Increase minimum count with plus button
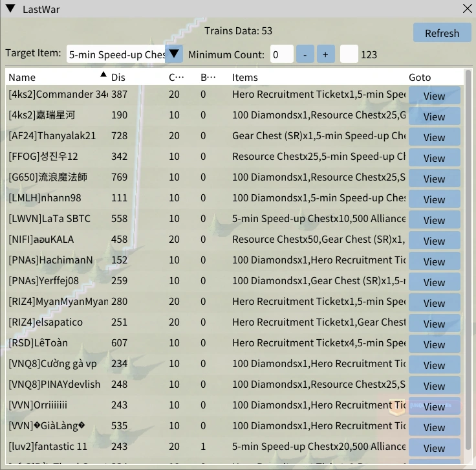Viewport: 476px width, 470px height. (325, 54)
